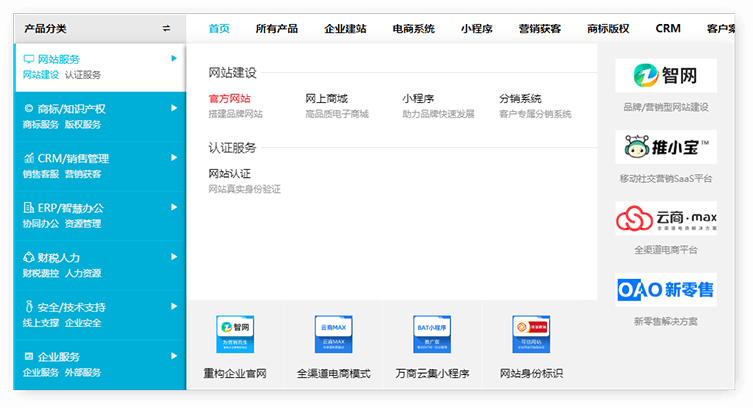
Task: Click the 官方网站 link
Action: (230, 99)
